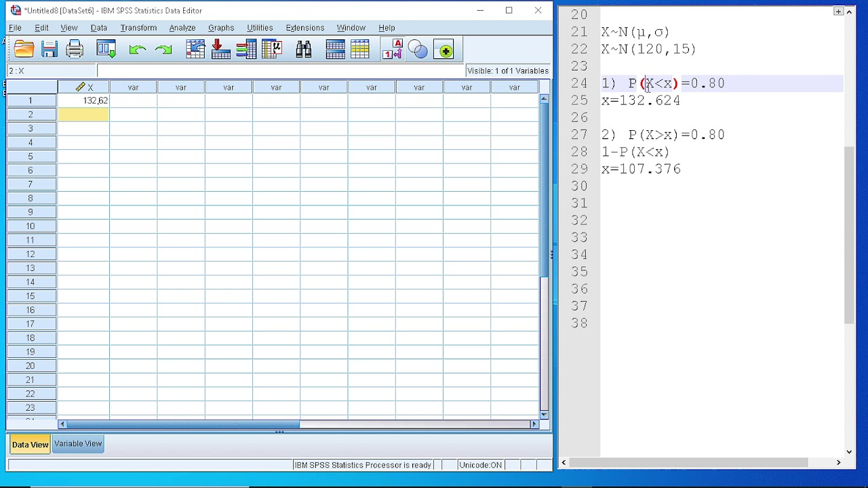Save the dataset with the floppy disk icon
This screenshot has height=488, width=868.
point(49,49)
